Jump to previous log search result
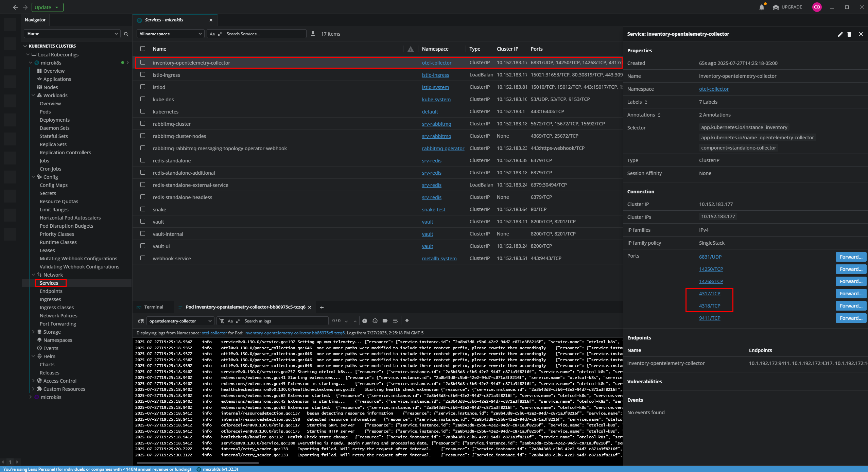Screen dimensions: 868x472 tap(355, 321)
